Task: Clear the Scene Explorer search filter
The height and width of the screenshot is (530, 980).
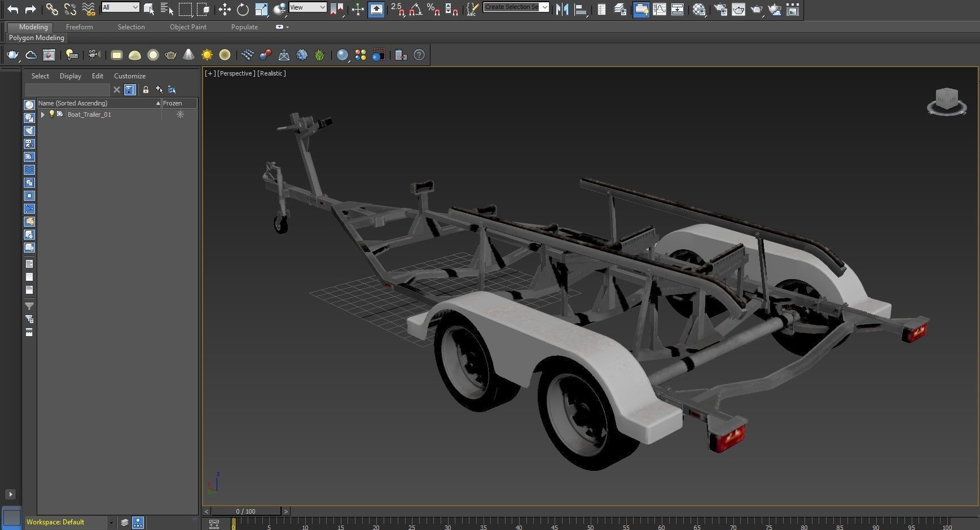Action: [x=117, y=90]
